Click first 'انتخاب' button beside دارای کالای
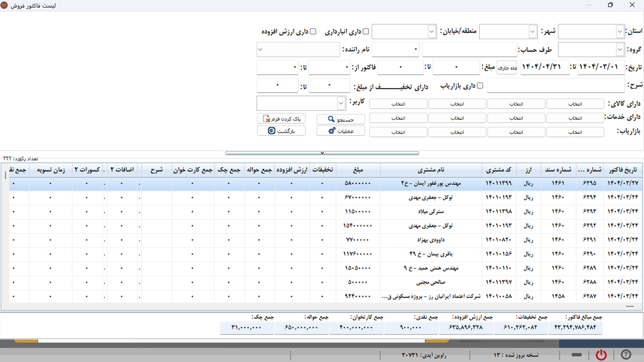Viewport: 644px width, 362px height. coord(576,104)
